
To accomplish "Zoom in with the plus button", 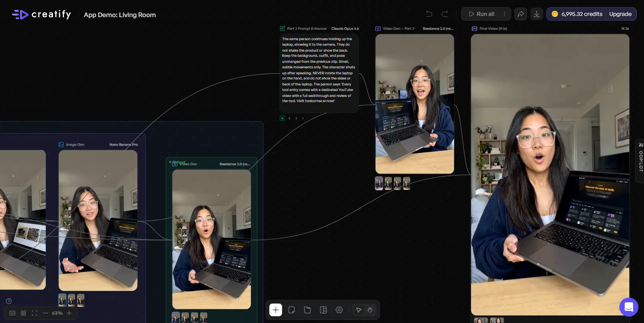I will tap(69, 313).
